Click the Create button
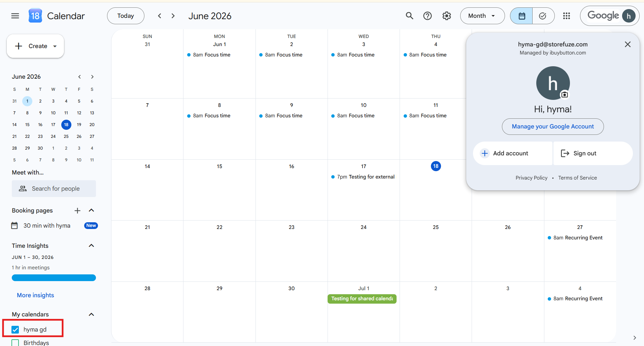Image resolution: width=644 pixels, height=346 pixels. click(x=35, y=46)
